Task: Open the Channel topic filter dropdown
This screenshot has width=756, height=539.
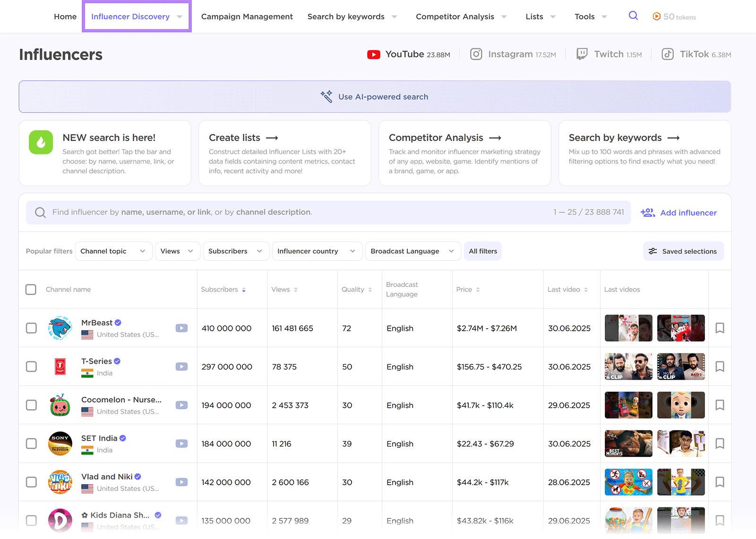Action: tap(113, 251)
